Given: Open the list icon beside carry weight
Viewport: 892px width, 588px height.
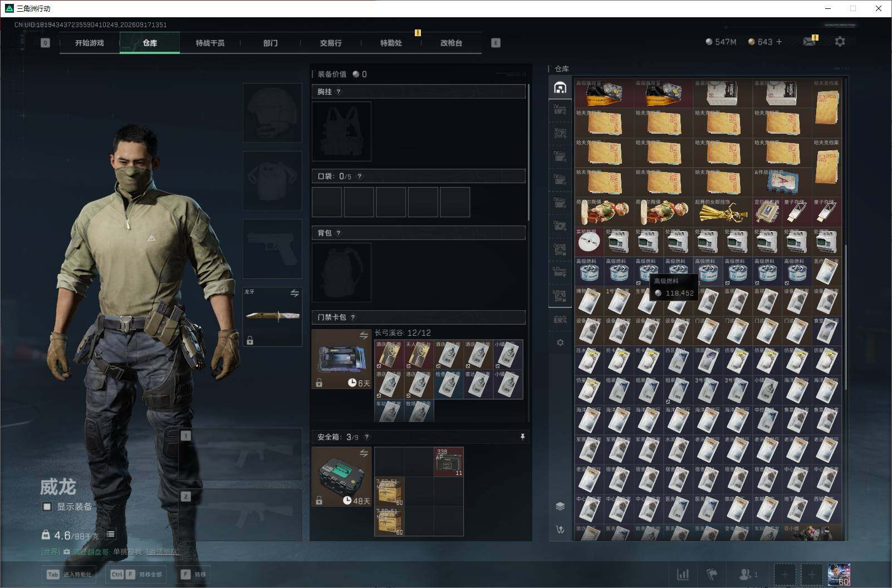Looking at the screenshot, I should click(x=111, y=535).
